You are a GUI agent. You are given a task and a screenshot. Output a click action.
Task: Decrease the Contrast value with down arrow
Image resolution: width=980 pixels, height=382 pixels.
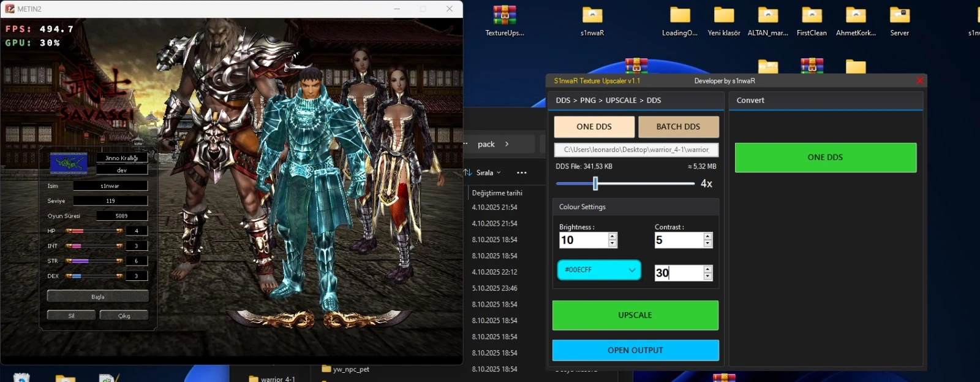tap(708, 243)
